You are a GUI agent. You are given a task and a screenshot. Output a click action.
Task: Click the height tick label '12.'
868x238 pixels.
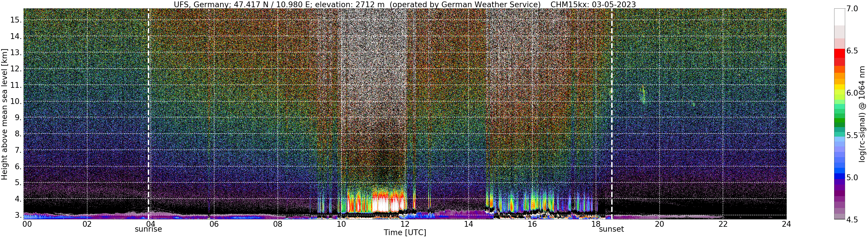coord(16,69)
